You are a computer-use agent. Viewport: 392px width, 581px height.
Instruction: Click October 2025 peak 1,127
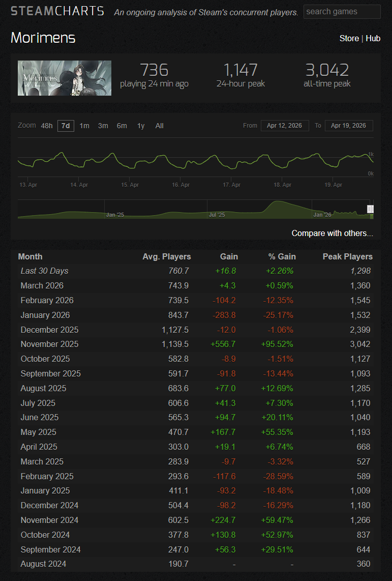(x=360, y=359)
